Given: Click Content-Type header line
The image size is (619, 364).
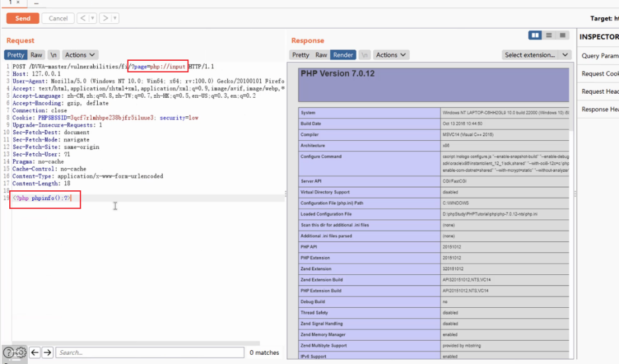Looking at the screenshot, I should [x=88, y=176].
